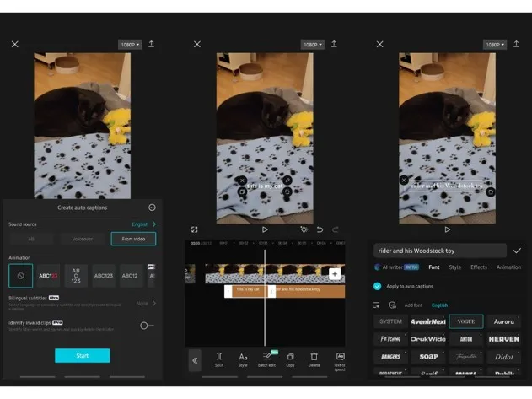This screenshot has width=532, height=399.
Task: Confirm the caption text with the checkmark
Action: click(x=517, y=251)
